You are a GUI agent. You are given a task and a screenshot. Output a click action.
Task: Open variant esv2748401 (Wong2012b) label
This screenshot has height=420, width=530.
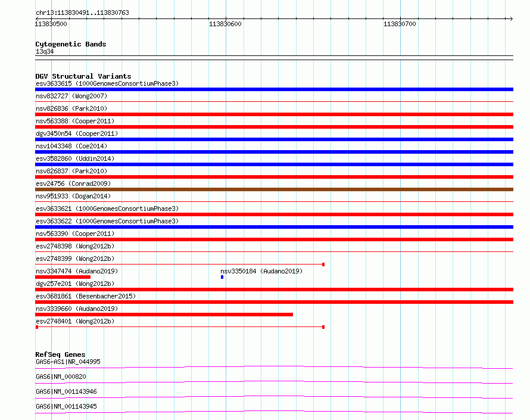coord(75,321)
